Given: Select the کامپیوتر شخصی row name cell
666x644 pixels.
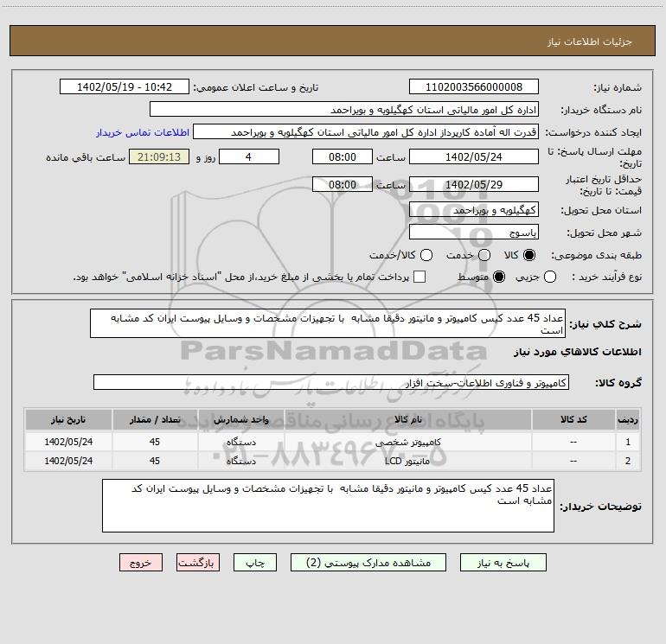Looking at the screenshot, I should pos(407,442).
